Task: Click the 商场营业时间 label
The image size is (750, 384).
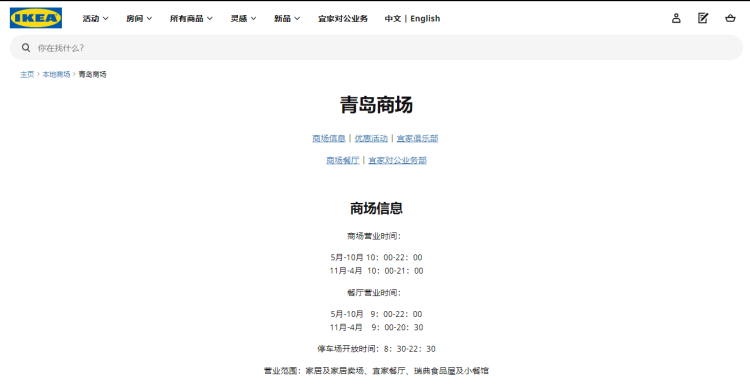Action: [x=374, y=236]
